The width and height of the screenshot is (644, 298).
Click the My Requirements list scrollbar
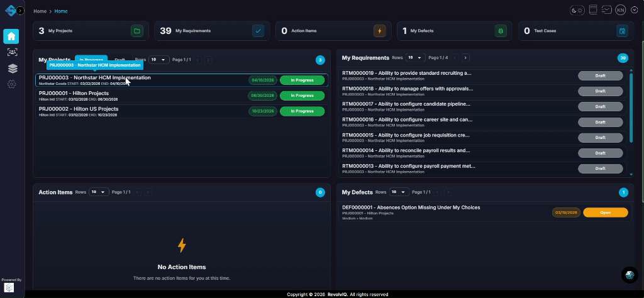[x=631, y=108]
